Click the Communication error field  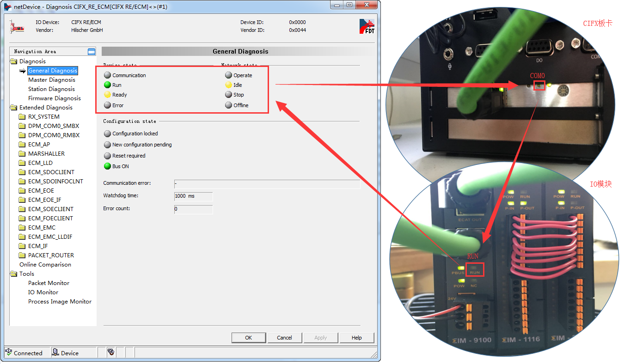click(267, 184)
